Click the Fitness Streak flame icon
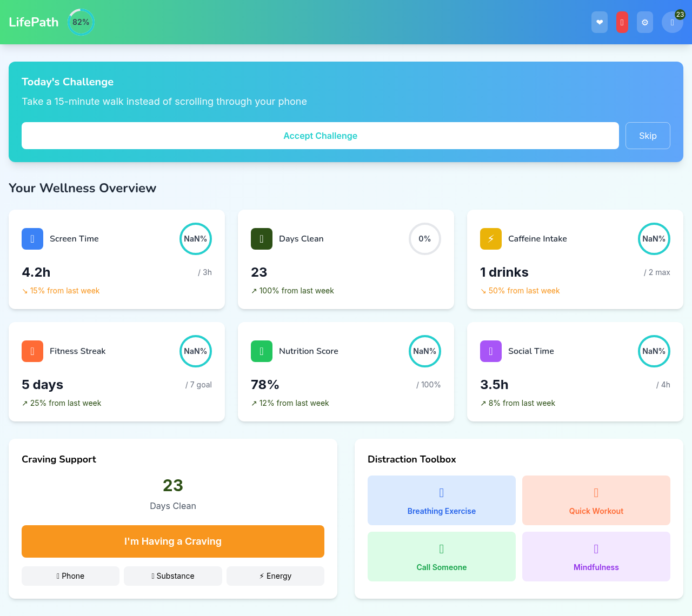The image size is (692, 616). [32, 351]
